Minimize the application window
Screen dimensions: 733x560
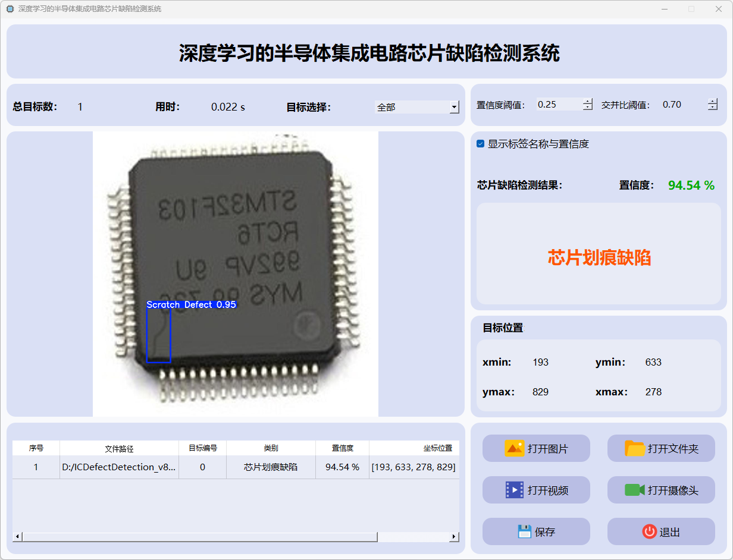(664, 9)
